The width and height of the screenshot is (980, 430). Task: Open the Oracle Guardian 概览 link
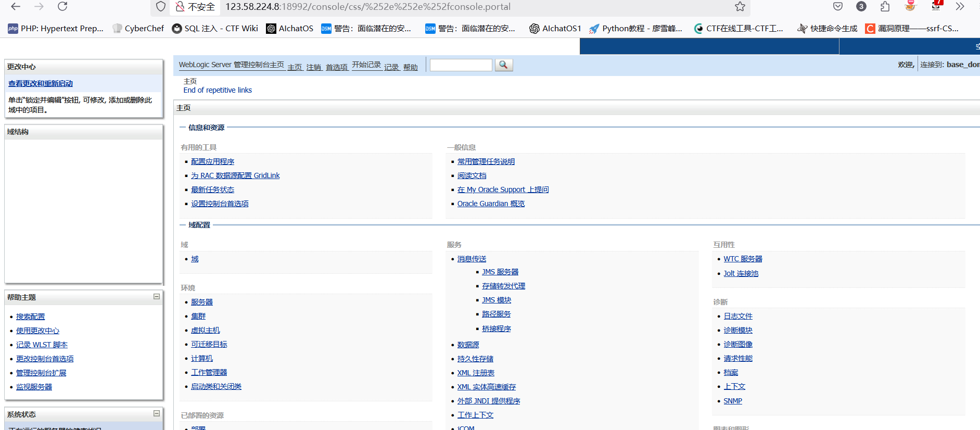point(491,204)
